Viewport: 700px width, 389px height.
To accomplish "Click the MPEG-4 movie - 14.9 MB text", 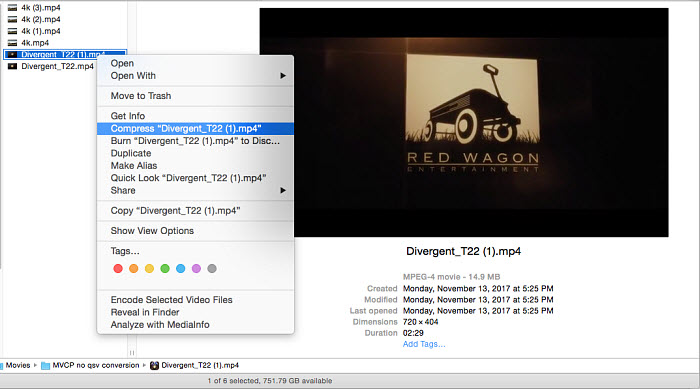I will (451, 277).
